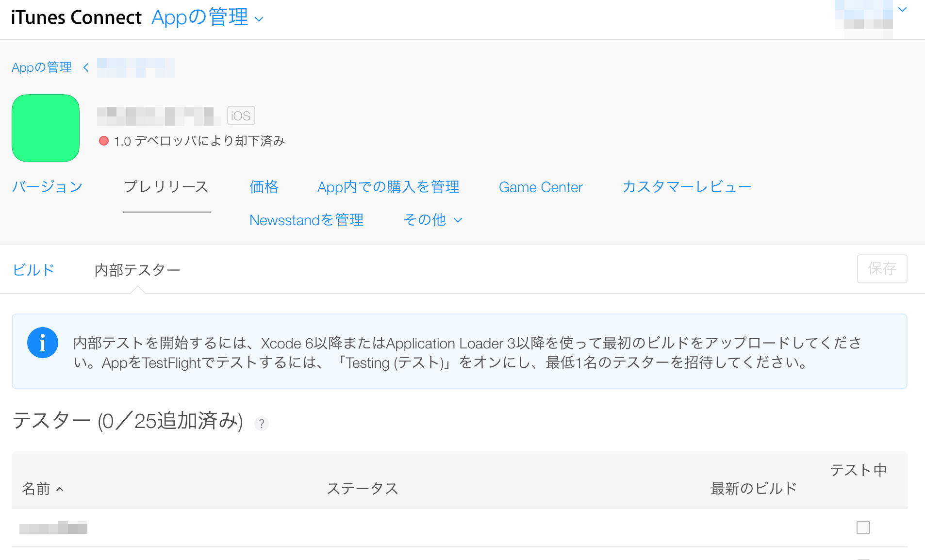View the カスタマーレビュー tab
Image resolution: width=925 pixels, height=560 pixels.
point(687,187)
